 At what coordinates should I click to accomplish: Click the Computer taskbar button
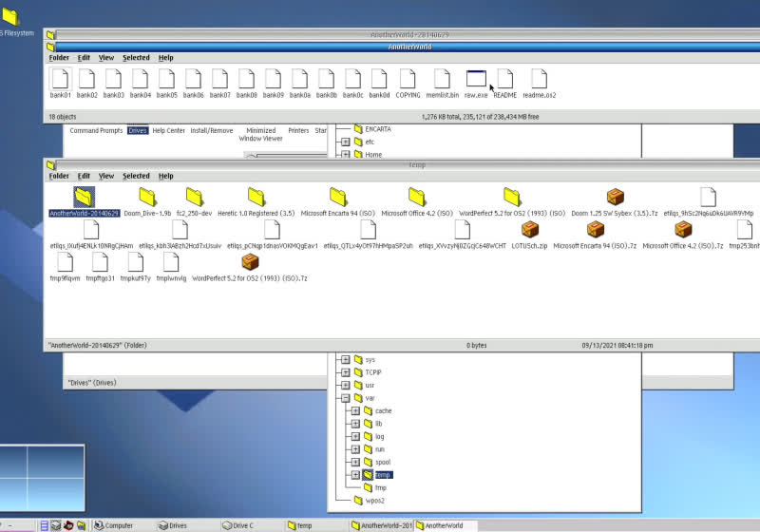119,525
